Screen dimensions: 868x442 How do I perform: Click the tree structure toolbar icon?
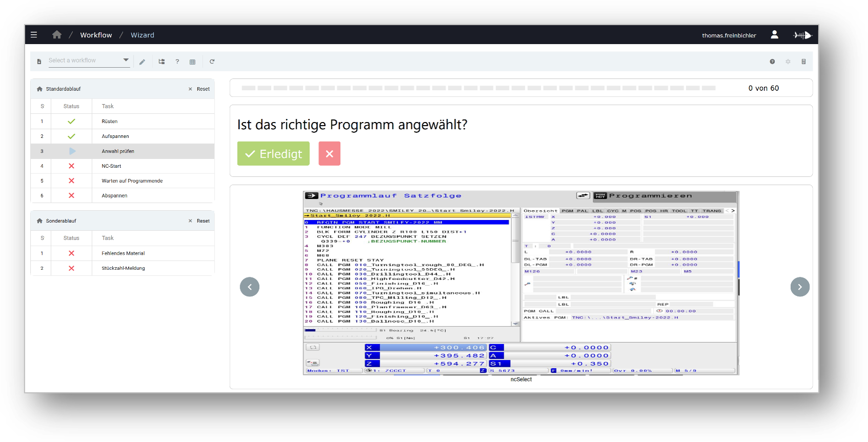click(x=161, y=62)
